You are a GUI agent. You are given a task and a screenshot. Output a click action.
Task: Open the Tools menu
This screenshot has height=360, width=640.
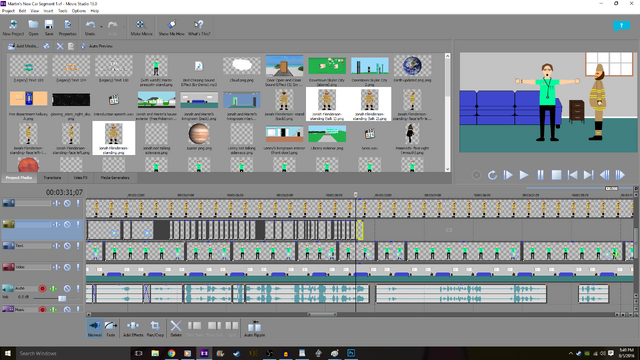click(62, 11)
